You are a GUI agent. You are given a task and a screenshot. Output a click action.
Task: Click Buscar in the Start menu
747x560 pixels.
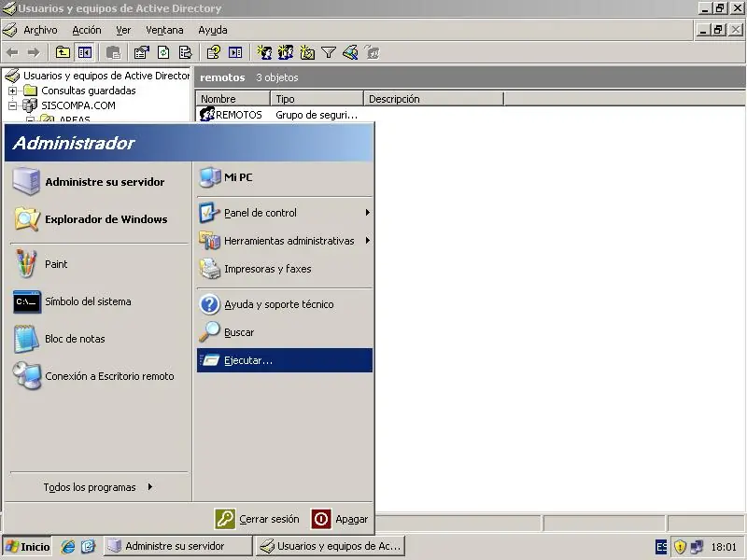coord(285,332)
